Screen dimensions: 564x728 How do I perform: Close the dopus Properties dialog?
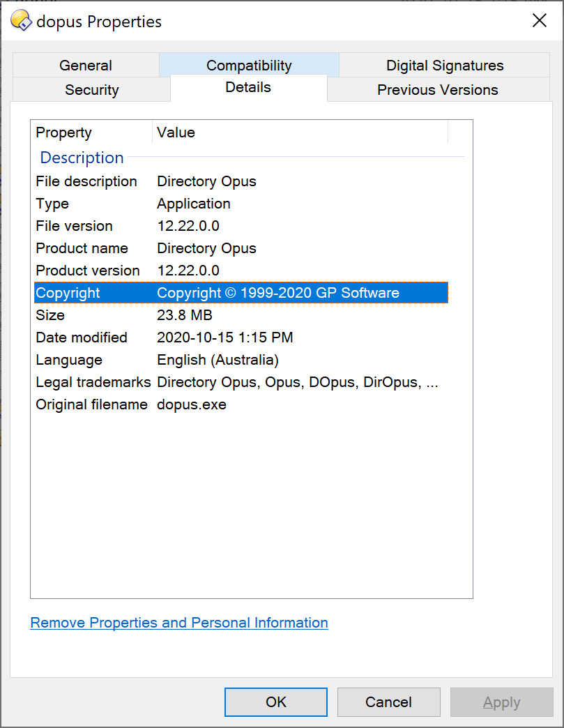tap(539, 20)
